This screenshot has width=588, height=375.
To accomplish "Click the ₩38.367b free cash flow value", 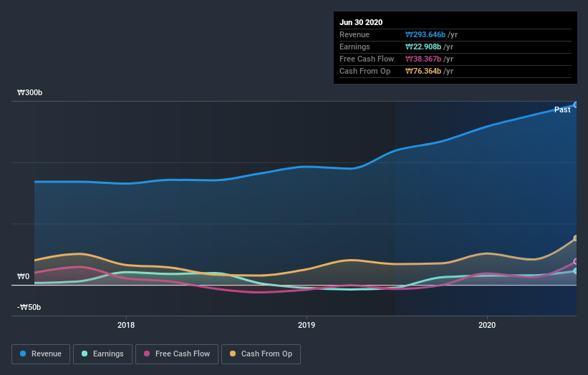I will click(x=423, y=59).
